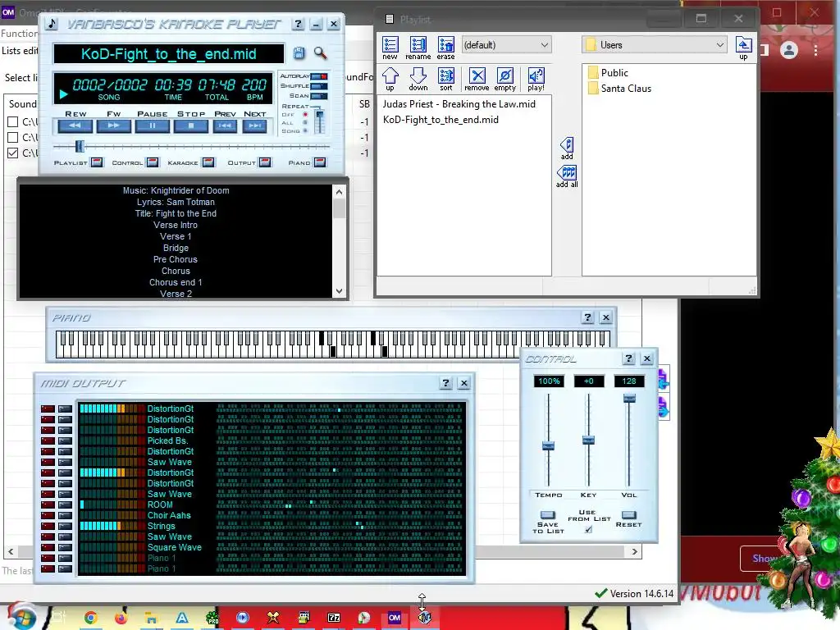Screen dimensions: 840x630
Task: Check the first Sound list checkbox in OmniMIDI
Action: coord(13,121)
